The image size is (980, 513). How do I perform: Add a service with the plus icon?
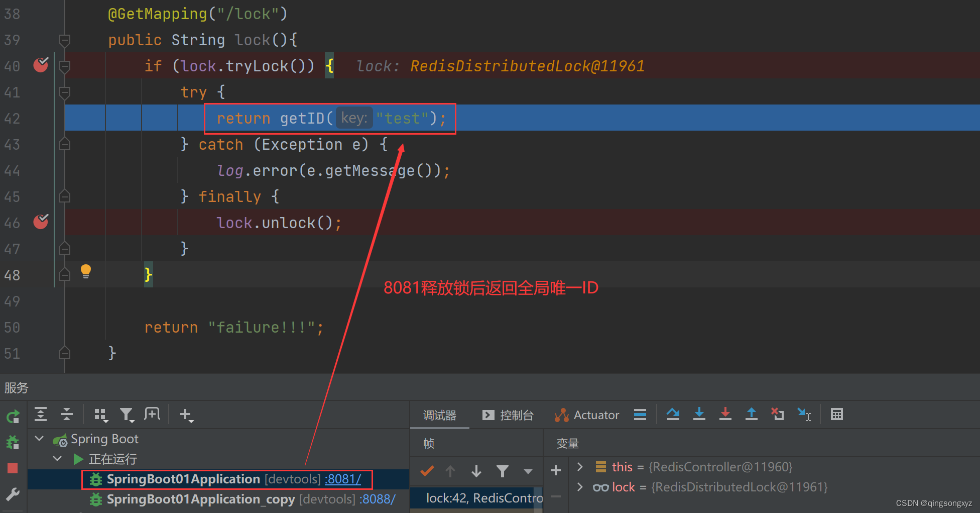(x=186, y=415)
